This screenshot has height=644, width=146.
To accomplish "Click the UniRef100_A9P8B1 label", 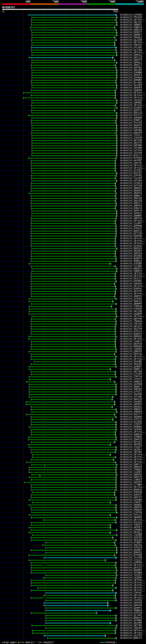I will 131,103.
